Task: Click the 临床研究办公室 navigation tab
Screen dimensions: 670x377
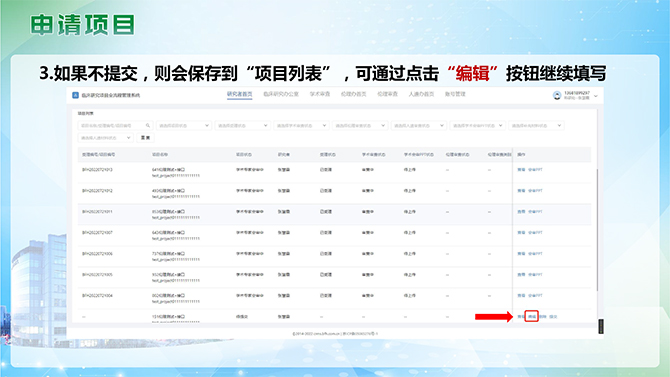Action: click(x=281, y=94)
